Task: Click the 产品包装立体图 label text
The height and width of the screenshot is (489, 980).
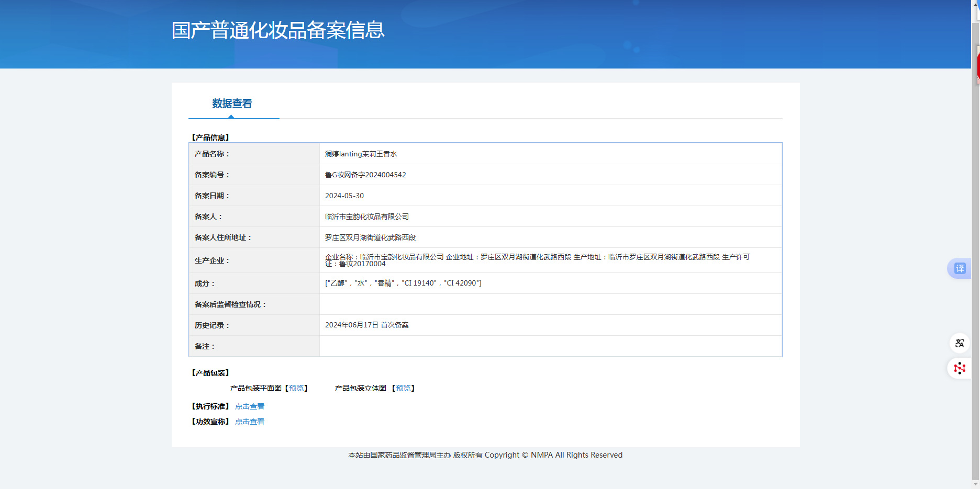Action: (x=361, y=388)
